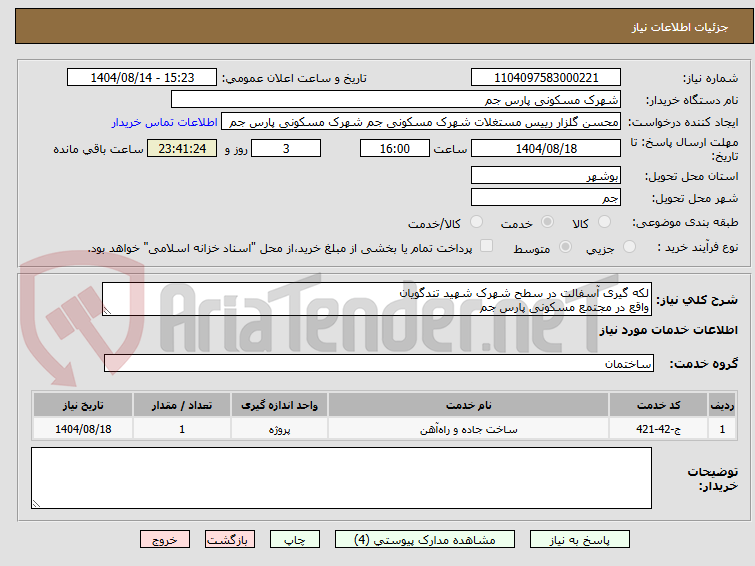755x566 pixels.
Task: Click the پاسخ به نیاز button
Action: tap(580, 540)
